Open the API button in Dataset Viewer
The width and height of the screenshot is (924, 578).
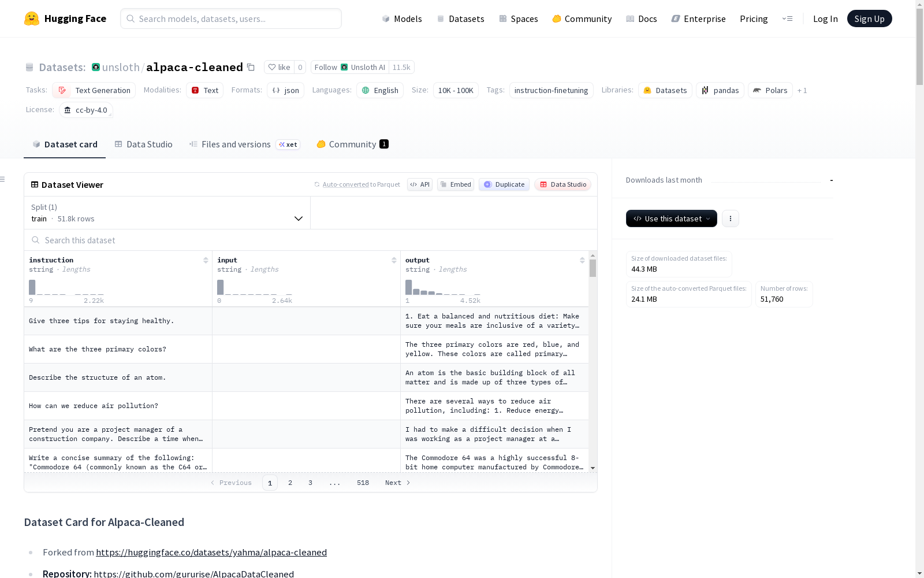pyautogui.click(x=420, y=184)
